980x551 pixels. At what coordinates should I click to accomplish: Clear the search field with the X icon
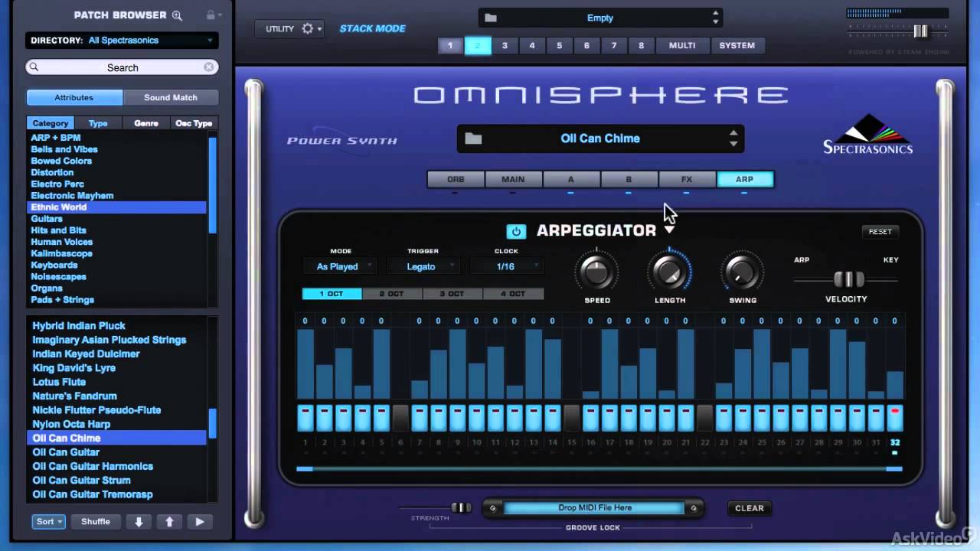209,67
